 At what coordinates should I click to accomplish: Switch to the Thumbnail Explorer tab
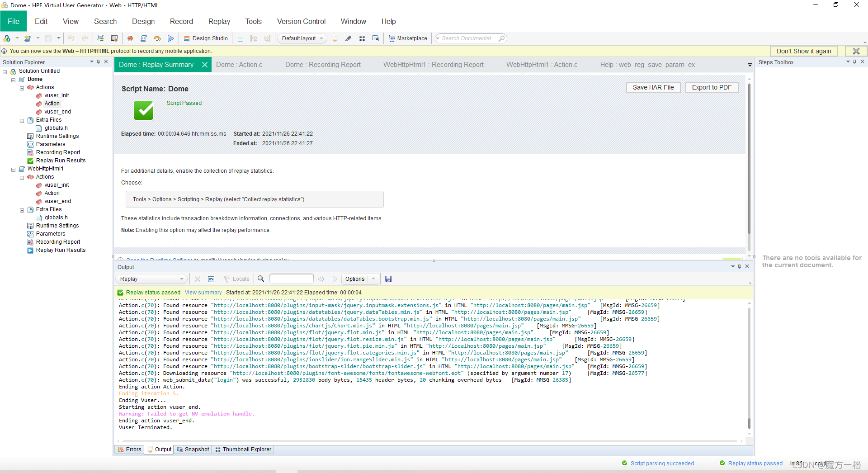[x=243, y=449]
